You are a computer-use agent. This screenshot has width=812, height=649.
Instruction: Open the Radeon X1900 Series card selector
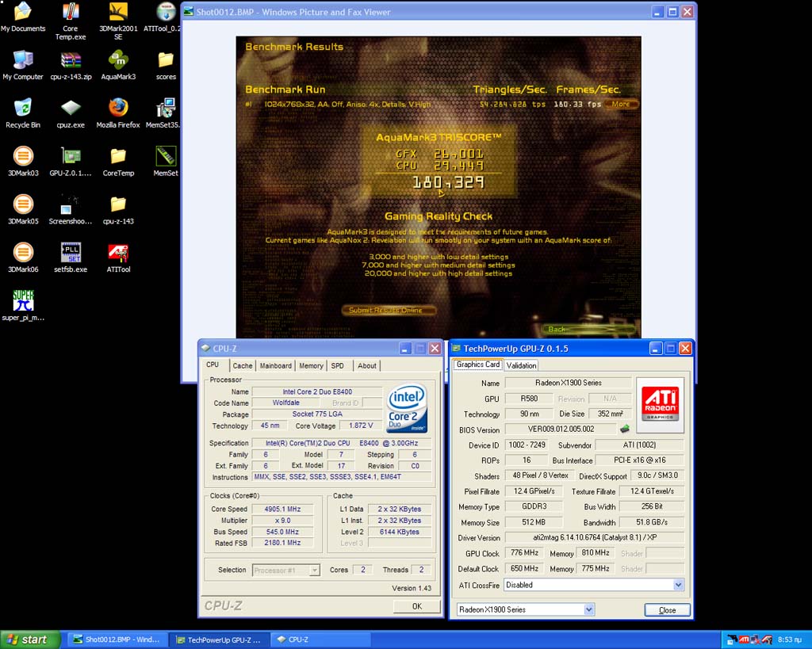coord(526,609)
